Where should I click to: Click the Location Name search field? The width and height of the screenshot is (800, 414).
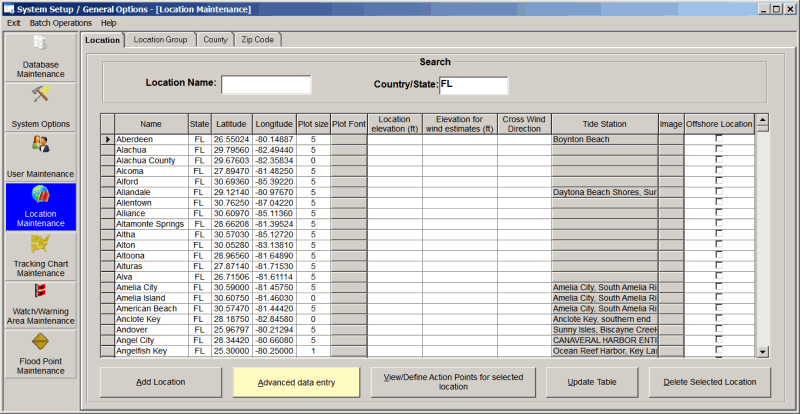265,85
